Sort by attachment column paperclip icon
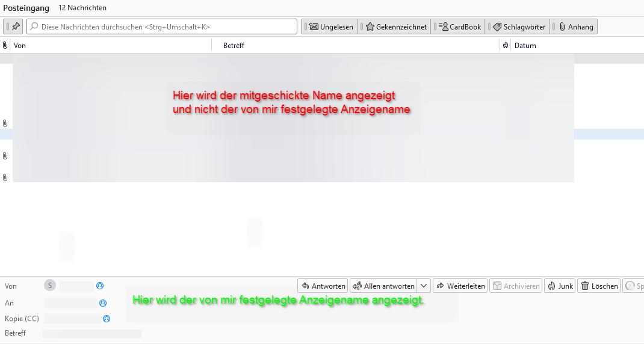This screenshot has height=344, width=644. [x=5, y=45]
